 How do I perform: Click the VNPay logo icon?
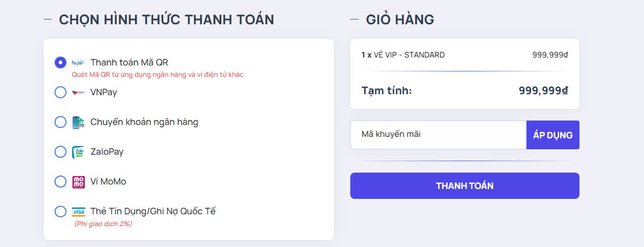(78, 92)
